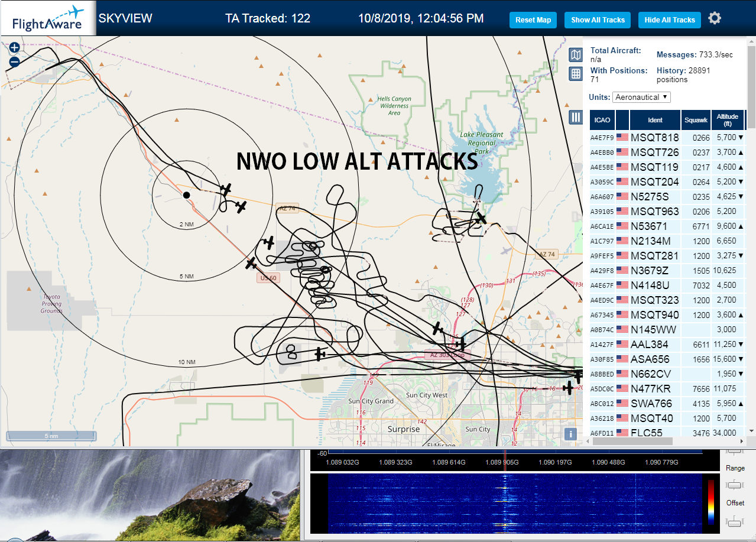Click the '10 NM' range ring label
Screen dimensions: 756x542
click(187, 362)
